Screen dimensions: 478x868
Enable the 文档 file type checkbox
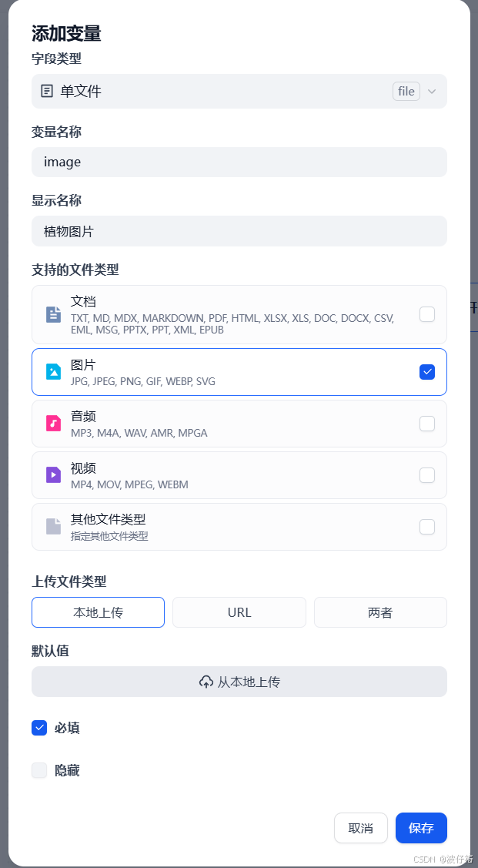tap(427, 314)
